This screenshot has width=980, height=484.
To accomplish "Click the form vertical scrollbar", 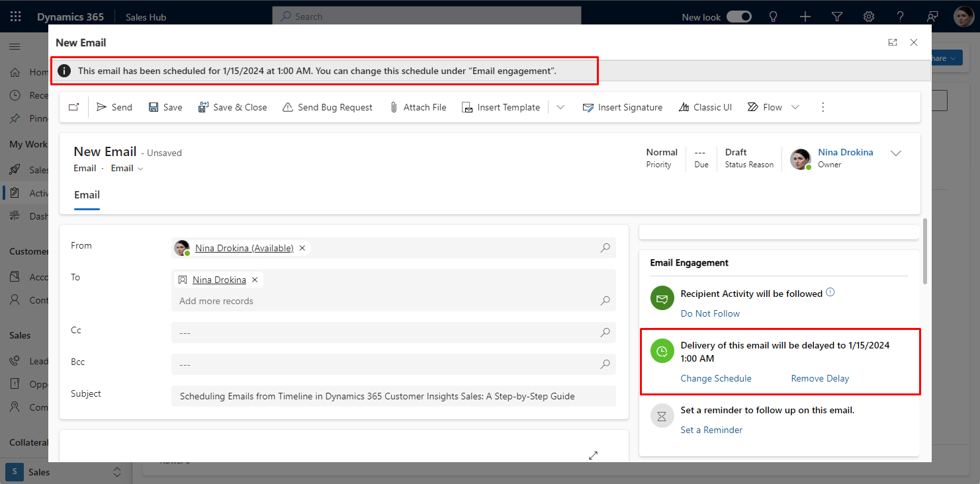I will pos(925,251).
